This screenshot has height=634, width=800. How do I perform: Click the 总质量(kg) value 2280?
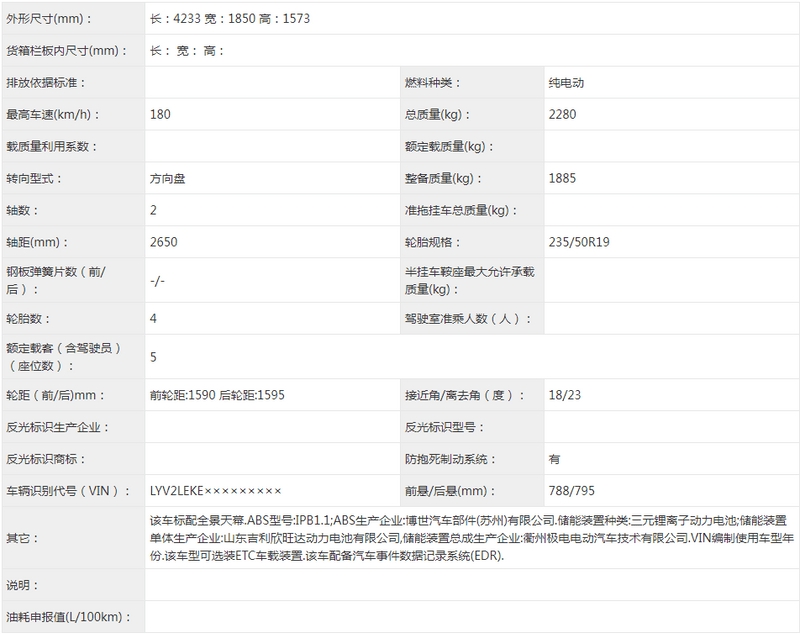click(562, 115)
